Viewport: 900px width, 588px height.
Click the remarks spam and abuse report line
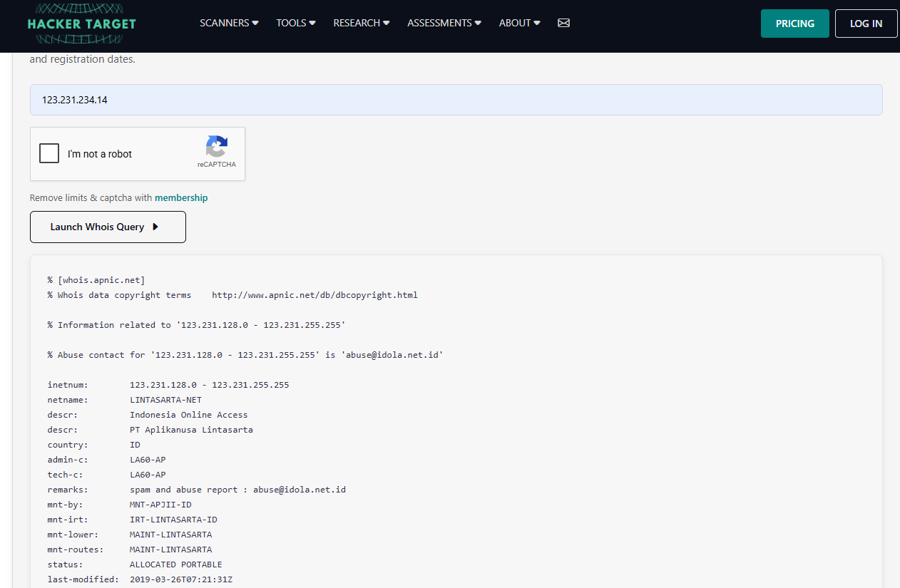coord(237,490)
